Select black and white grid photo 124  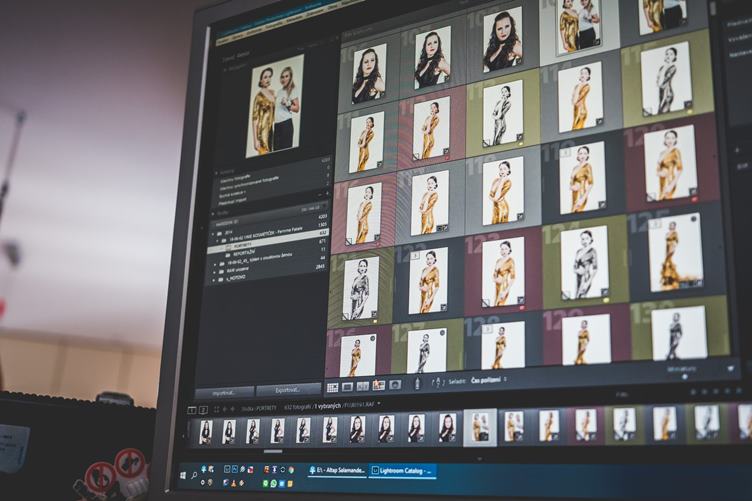tap(584, 262)
